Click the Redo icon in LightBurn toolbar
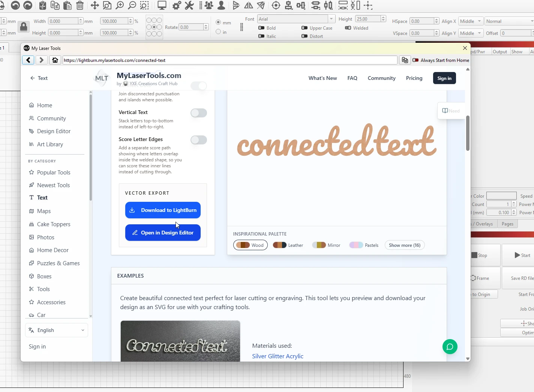The width and height of the screenshot is (534, 392). pyautogui.click(x=28, y=5)
